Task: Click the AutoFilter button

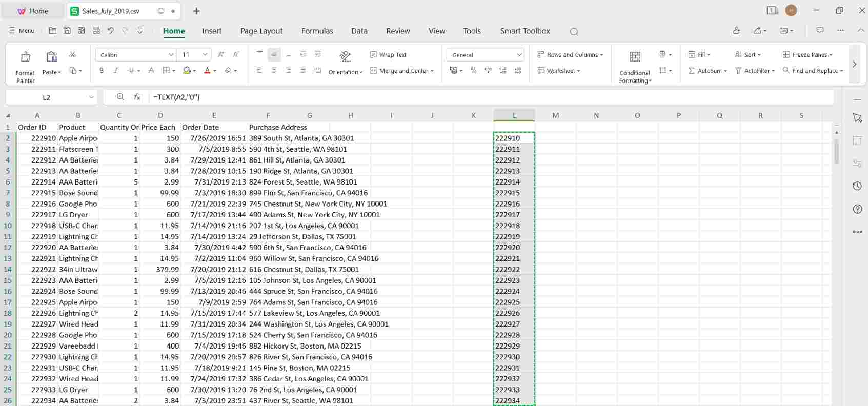Action: [x=755, y=71]
